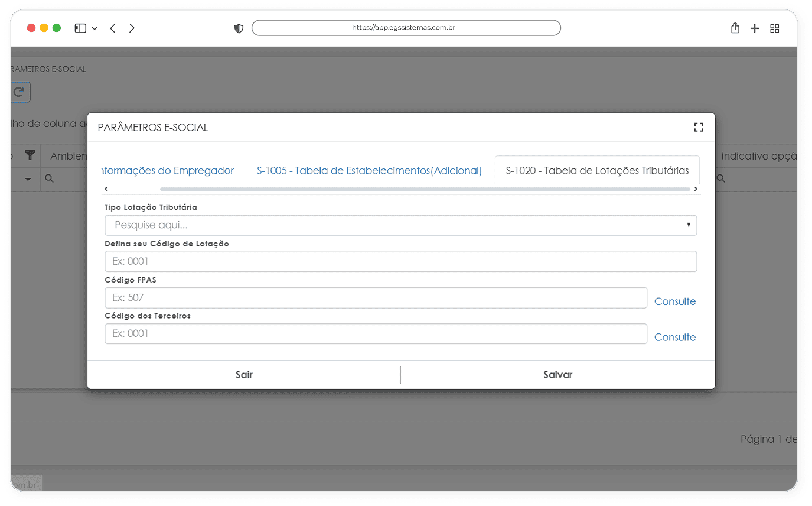This screenshot has height=506, width=812.
Task: Click the Salvar button
Action: 557,375
